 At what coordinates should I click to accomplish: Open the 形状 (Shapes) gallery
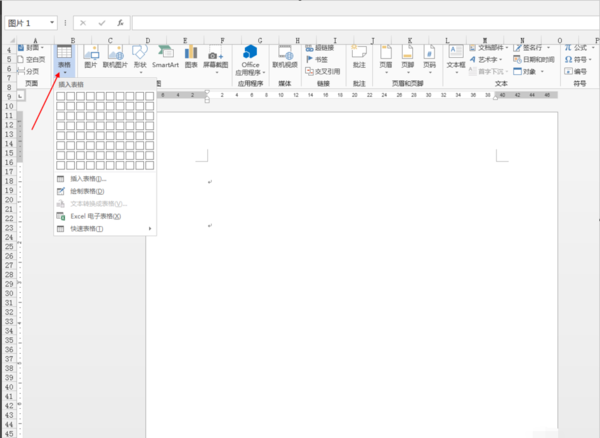click(x=140, y=57)
